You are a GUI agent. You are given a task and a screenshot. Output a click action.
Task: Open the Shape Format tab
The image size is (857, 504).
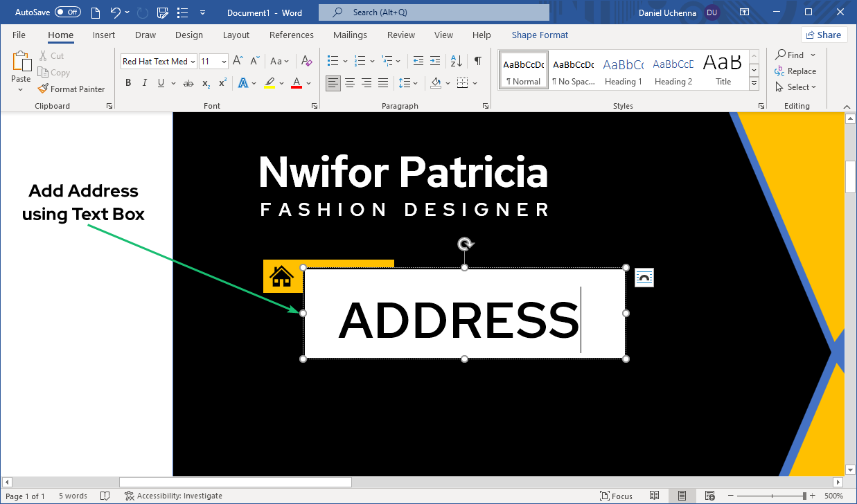540,35
